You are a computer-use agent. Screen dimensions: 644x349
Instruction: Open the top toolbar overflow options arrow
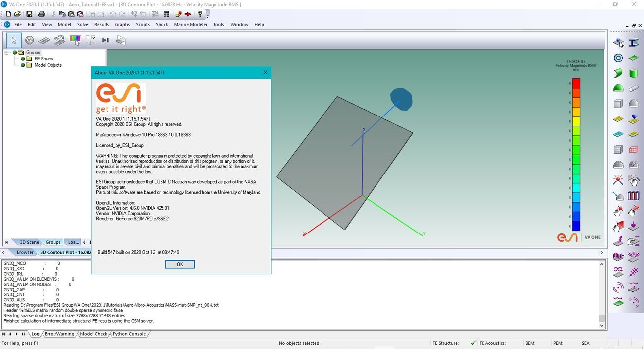(208, 16)
